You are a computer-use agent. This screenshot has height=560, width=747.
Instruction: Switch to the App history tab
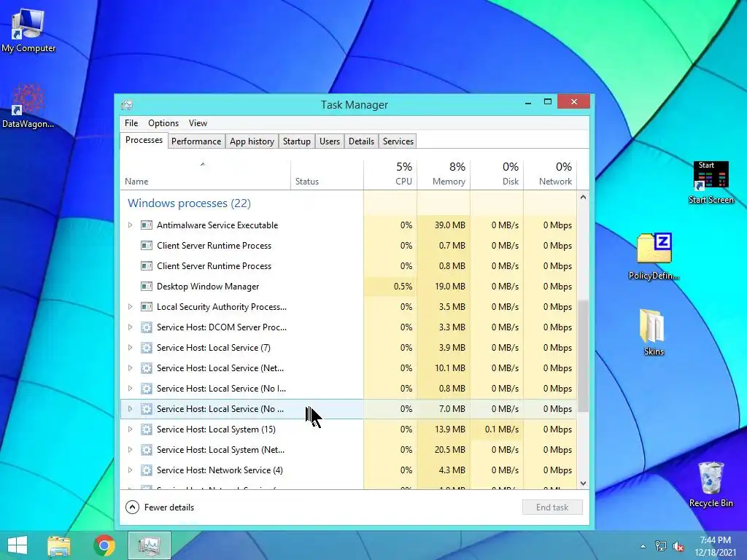click(x=252, y=141)
